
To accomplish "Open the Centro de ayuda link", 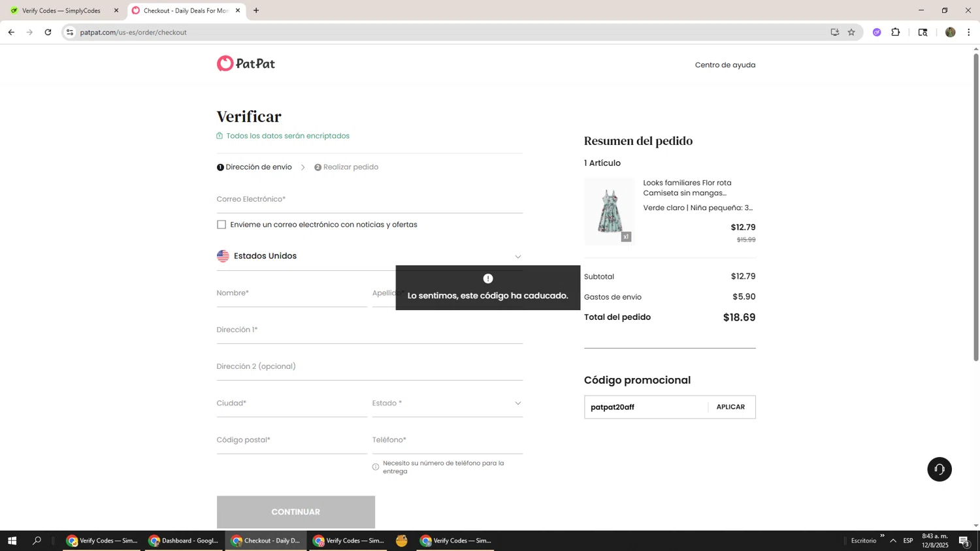I will pyautogui.click(x=725, y=65).
